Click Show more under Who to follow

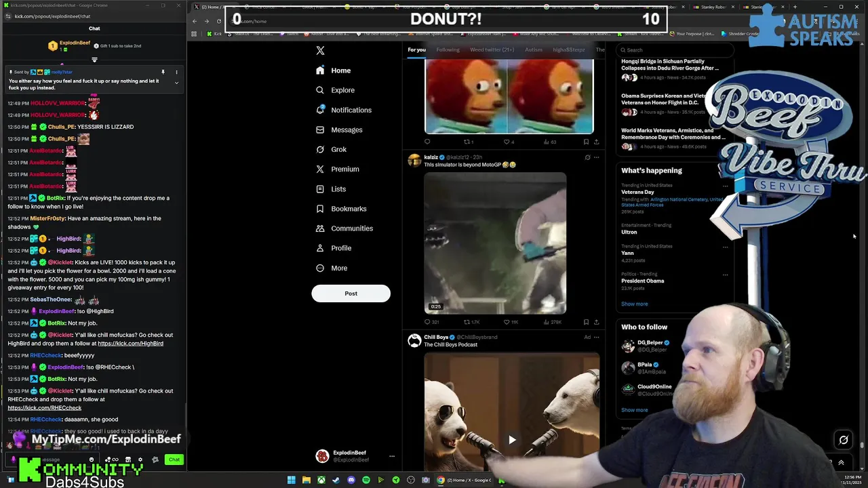pos(635,410)
